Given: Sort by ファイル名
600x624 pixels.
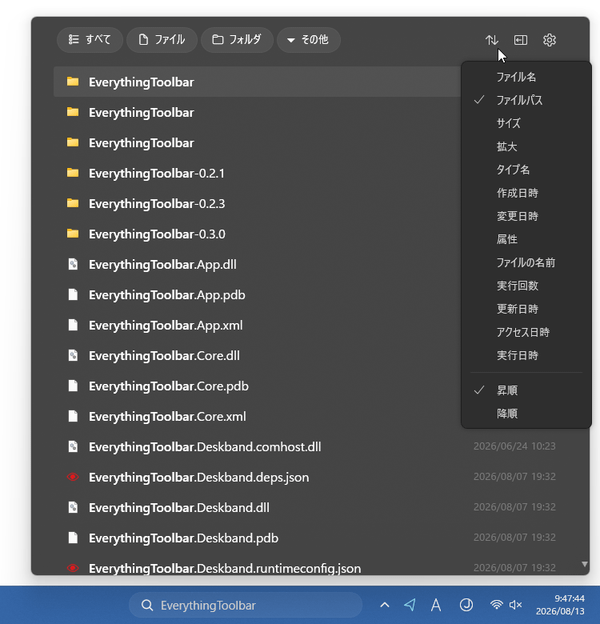Looking at the screenshot, I should (526, 77).
